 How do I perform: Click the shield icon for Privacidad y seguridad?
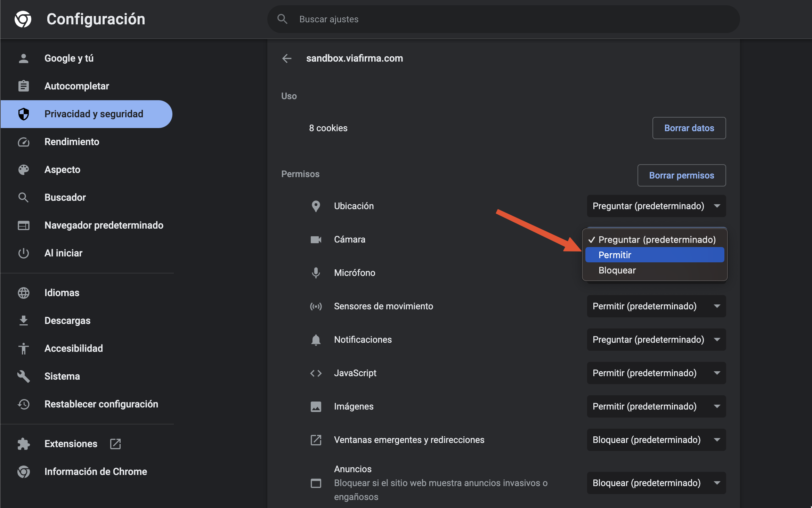(24, 114)
